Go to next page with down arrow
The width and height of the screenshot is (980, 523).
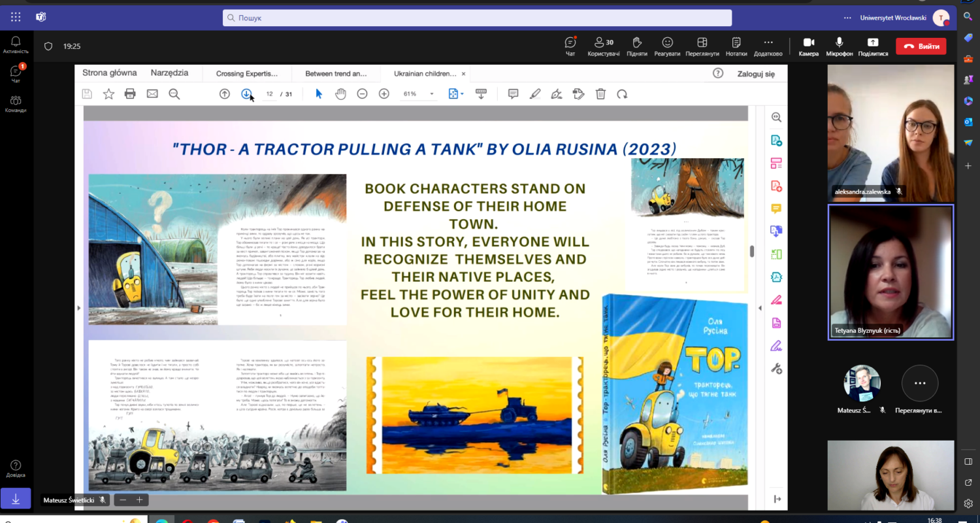[x=246, y=93]
